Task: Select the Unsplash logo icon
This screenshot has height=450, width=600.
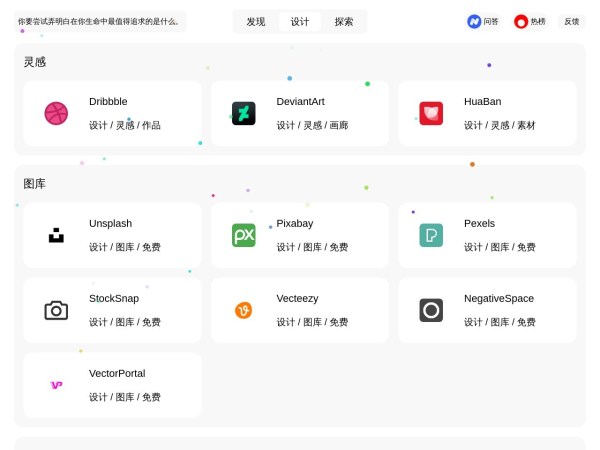Action: tap(56, 235)
